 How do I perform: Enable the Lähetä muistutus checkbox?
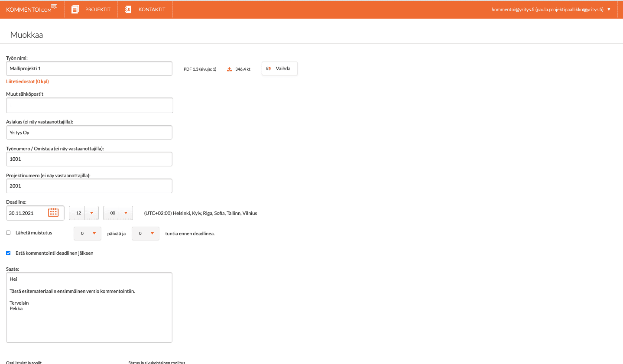(x=8, y=233)
